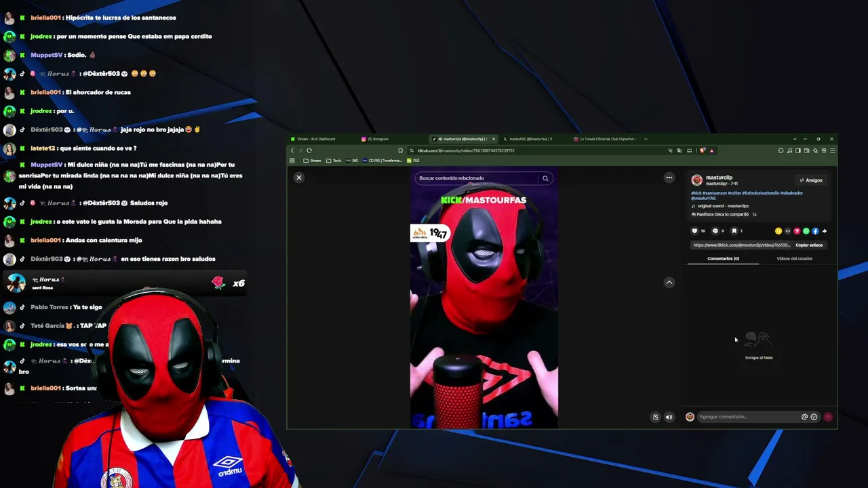Switch to La Tienda Oficial de Club Deportivo tab
The height and width of the screenshot is (488, 868).
point(604,139)
